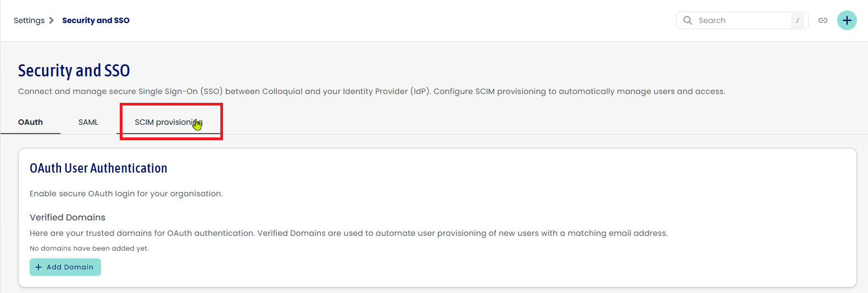Click the Security and SSO page heading
This screenshot has height=293, width=868.
coord(74,70)
